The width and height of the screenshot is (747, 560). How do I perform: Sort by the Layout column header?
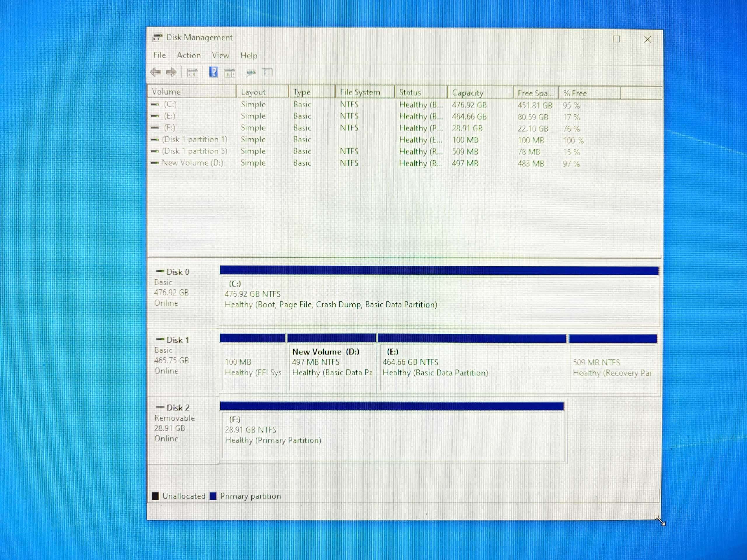[x=262, y=92]
